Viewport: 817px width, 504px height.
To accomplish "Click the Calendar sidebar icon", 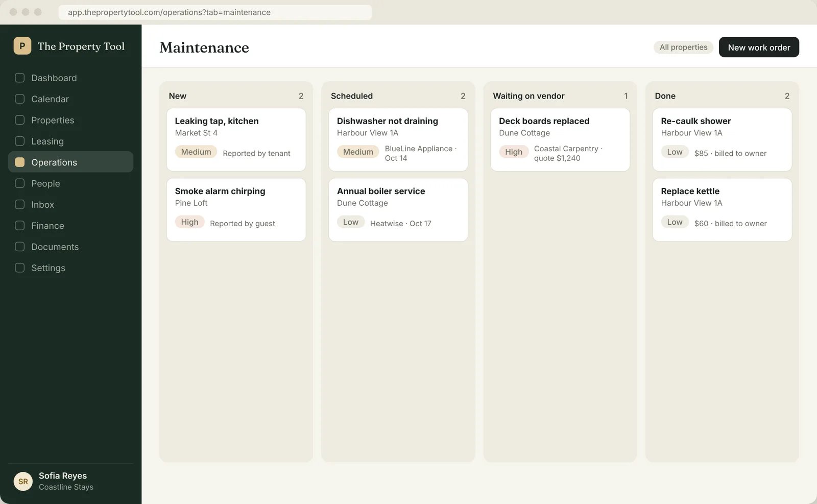I will [x=20, y=99].
